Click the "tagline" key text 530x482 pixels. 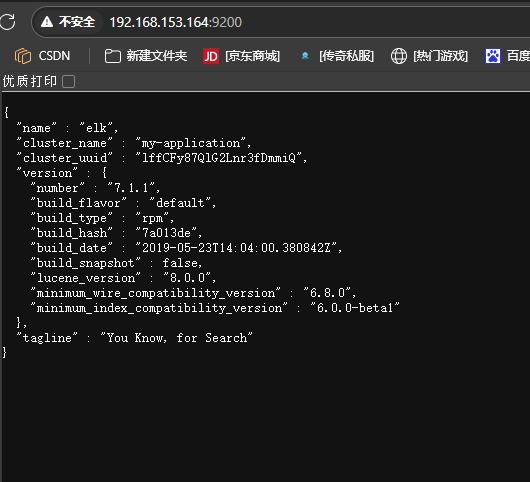[47, 338]
